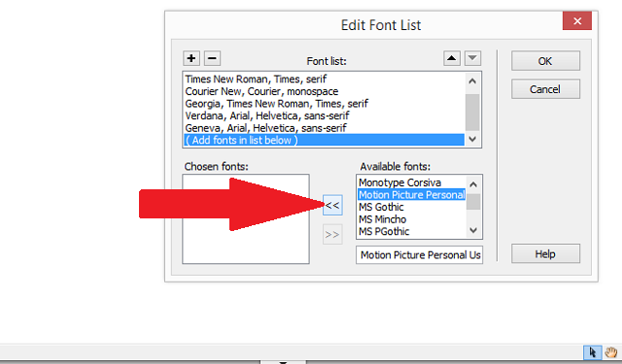
Task: Move font list up with the arrow icon
Action: (x=451, y=58)
